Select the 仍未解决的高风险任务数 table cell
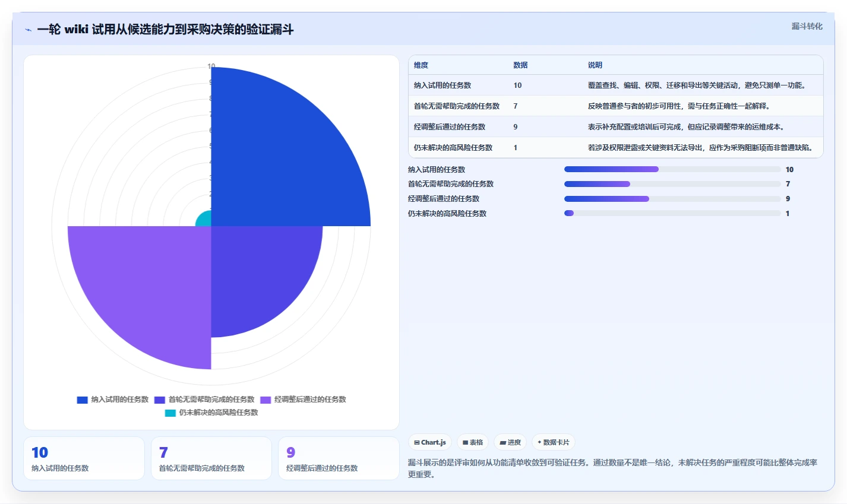Image resolution: width=847 pixels, height=504 pixels. (x=453, y=148)
